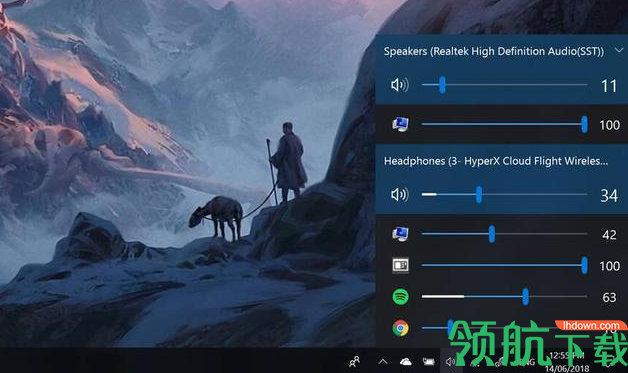The image size is (628, 373).
Task: Open the People icon in taskbar
Action: [x=354, y=362]
